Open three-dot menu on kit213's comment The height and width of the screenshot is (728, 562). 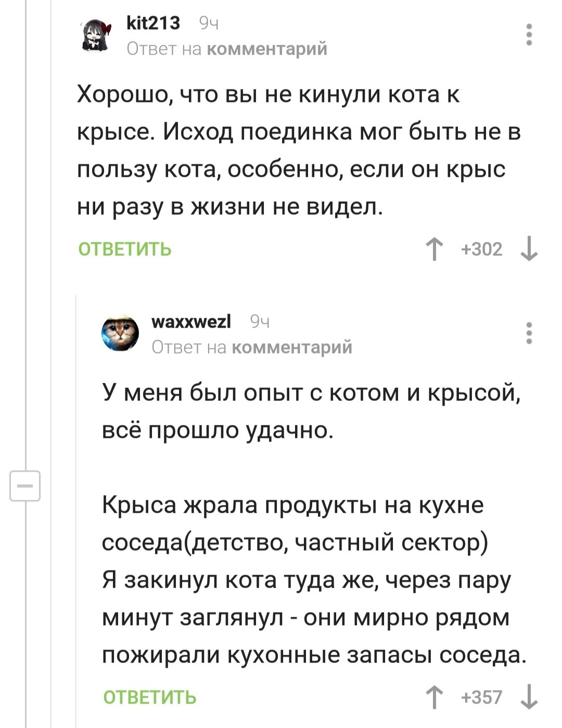tap(529, 35)
